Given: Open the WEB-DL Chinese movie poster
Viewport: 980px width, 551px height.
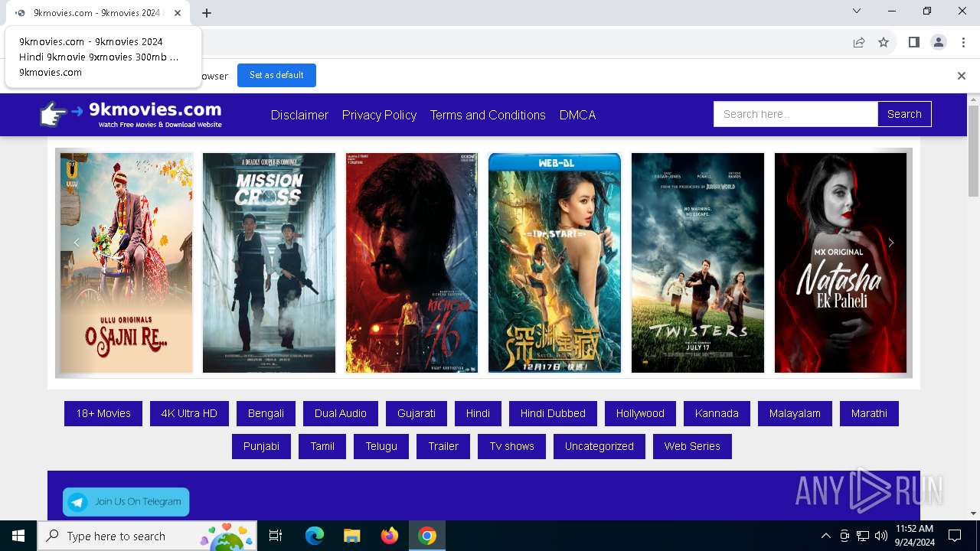Looking at the screenshot, I should coord(554,262).
